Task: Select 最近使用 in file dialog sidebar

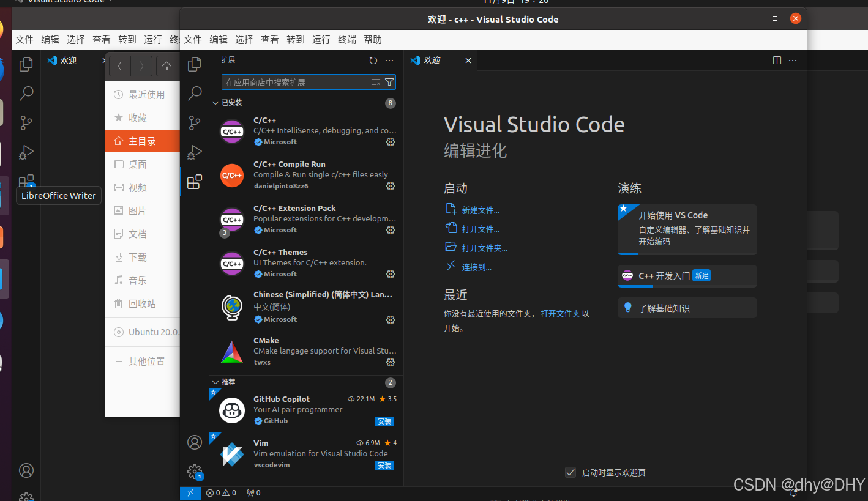Action: click(143, 95)
